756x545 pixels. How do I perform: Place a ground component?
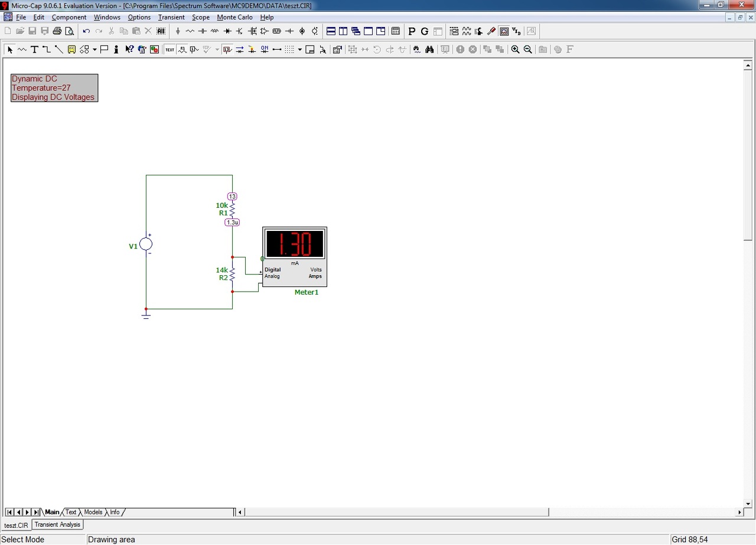click(x=178, y=31)
